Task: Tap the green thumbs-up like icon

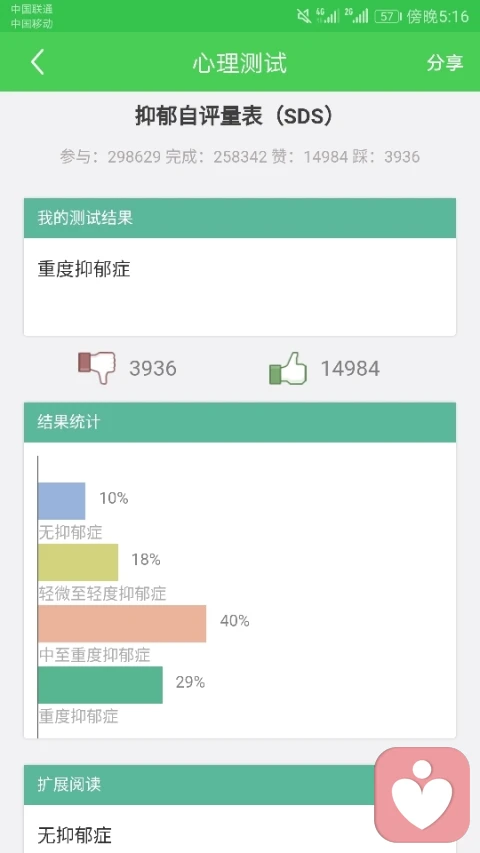Action: pos(288,368)
